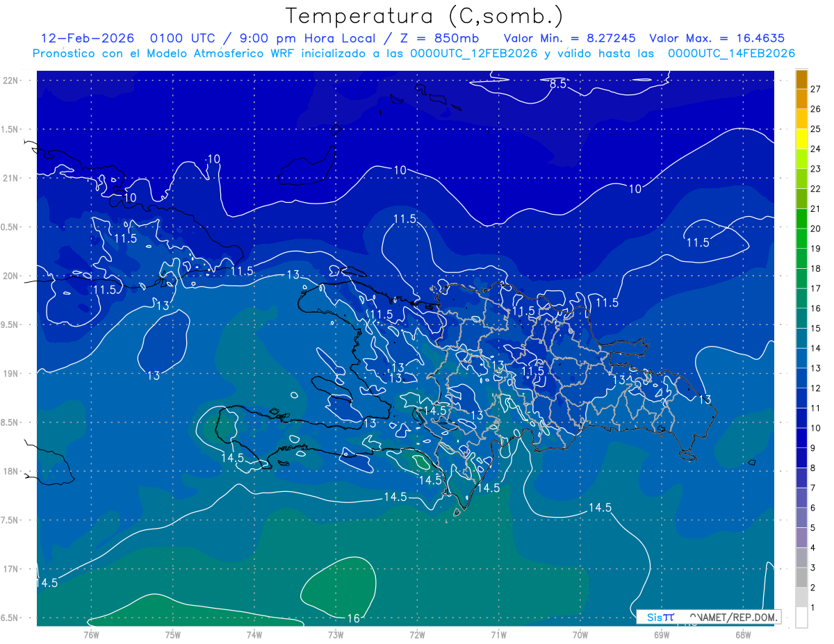Select the '0000UTC_14FEB2026' valid-until timestamp
This screenshot has width=834, height=644.
pyautogui.click(x=731, y=53)
